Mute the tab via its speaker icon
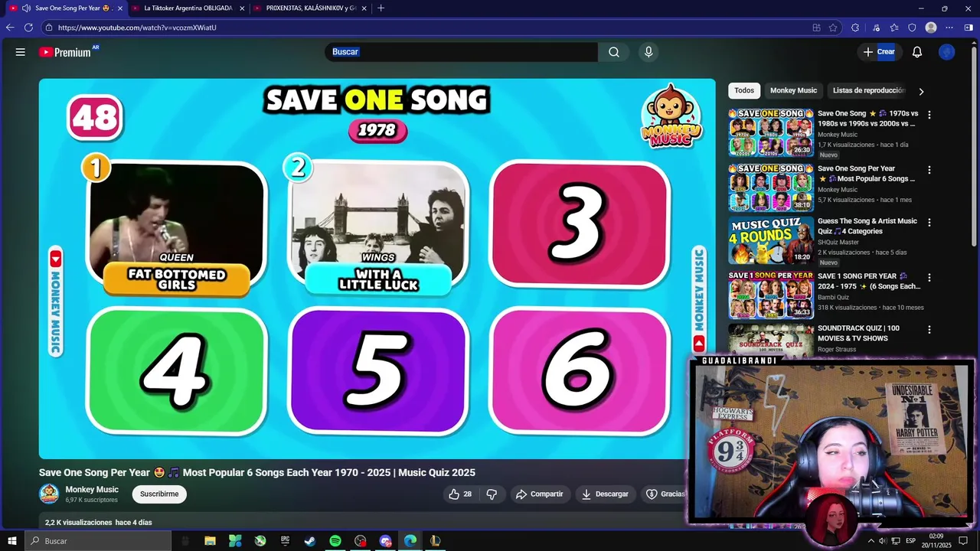The height and width of the screenshot is (551, 980). pyautogui.click(x=26, y=8)
